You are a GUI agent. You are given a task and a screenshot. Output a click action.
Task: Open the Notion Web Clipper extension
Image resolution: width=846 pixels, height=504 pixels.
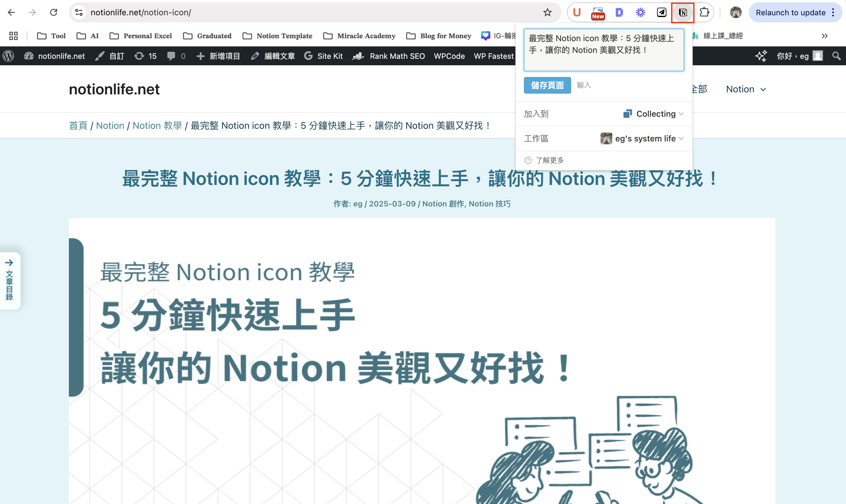coord(683,13)
